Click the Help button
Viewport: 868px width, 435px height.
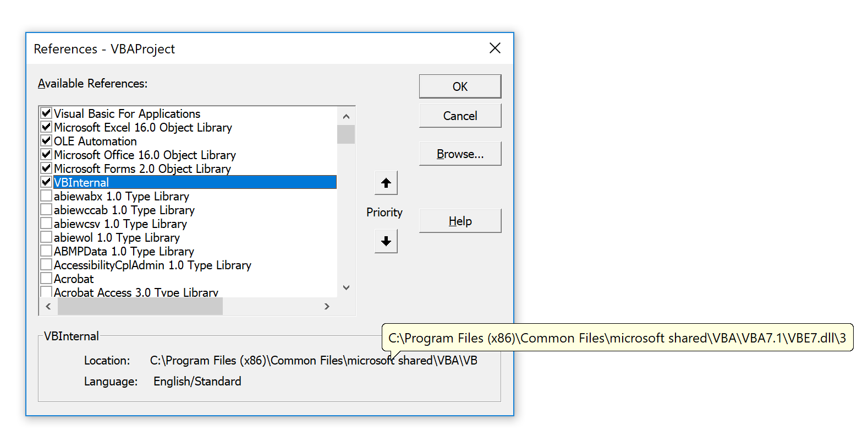pos(460,221)
